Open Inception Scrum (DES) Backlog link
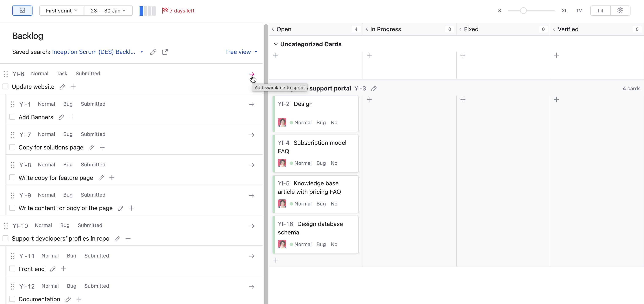The width and height of the screenshot is (644, 304). tap(93, 52)
